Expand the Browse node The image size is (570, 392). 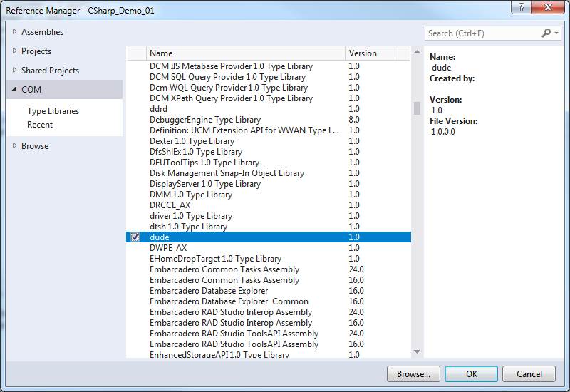tap(14, 146)
